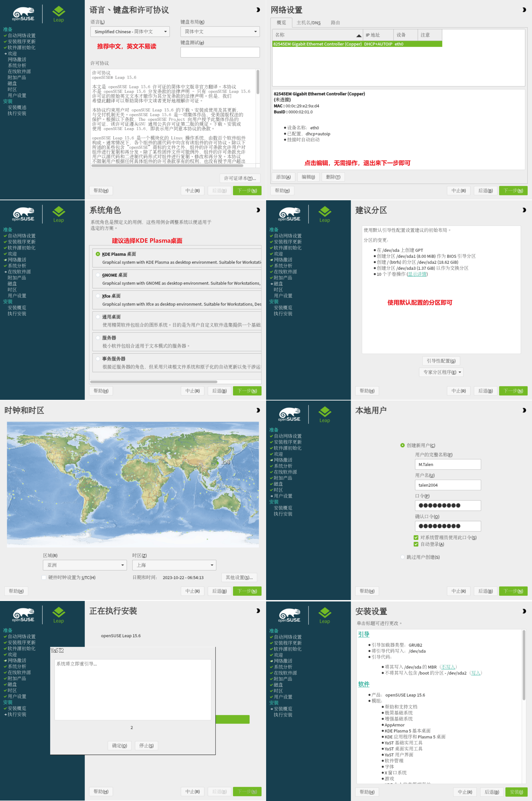Toggle 自动登录 checkbox

pyautogui.click(x=416, y=544)
